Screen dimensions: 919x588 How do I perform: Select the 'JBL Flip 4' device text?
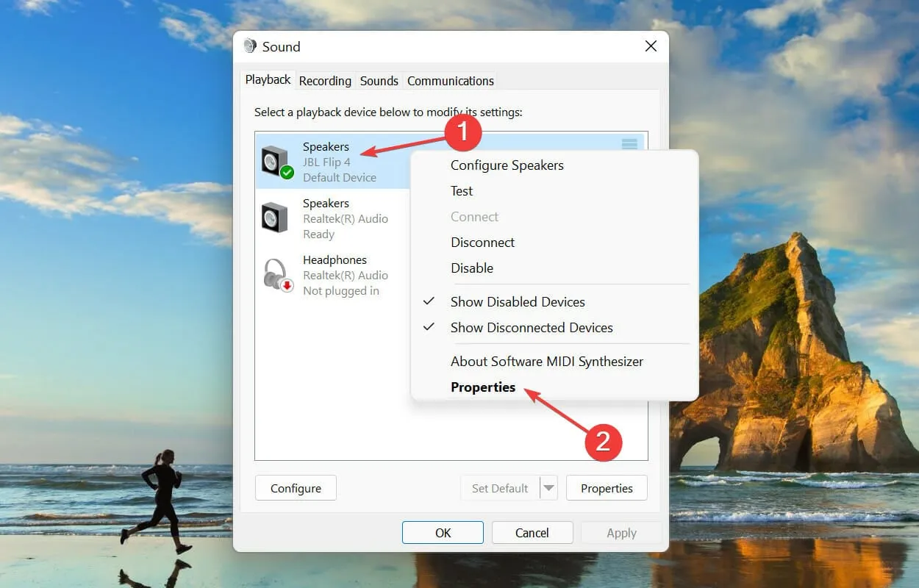click(x=327, y=162)
